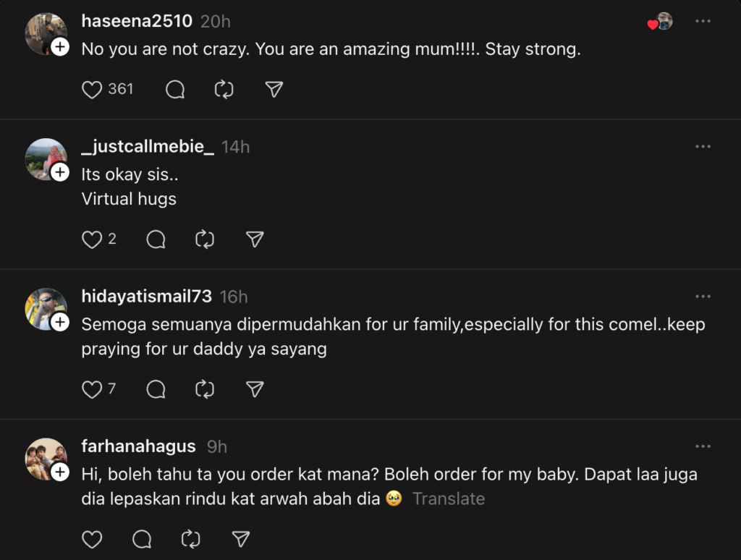Reply to _justcallmebie_'s Virtual hugs comment

point(156,239)
